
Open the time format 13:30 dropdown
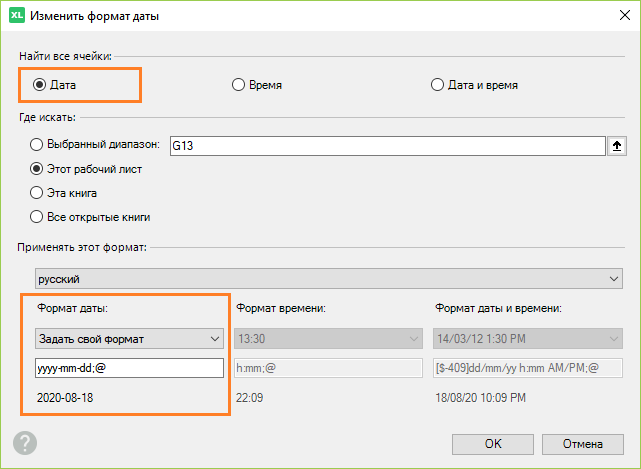(327, 339)
